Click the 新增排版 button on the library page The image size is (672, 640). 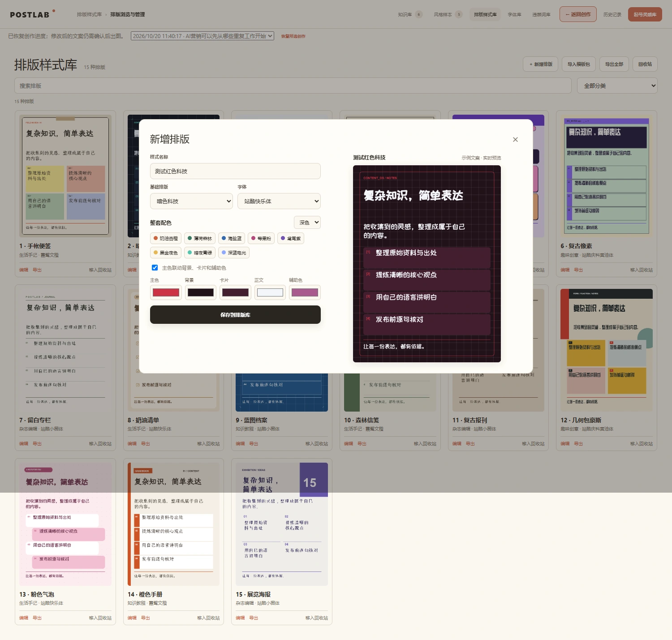541,64
